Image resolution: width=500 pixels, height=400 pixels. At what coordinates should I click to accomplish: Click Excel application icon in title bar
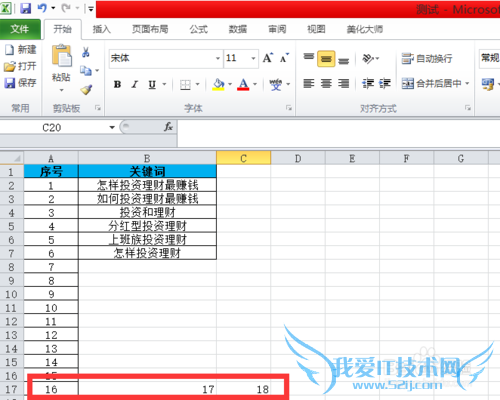pyautogui.click(x=5, y=8)
